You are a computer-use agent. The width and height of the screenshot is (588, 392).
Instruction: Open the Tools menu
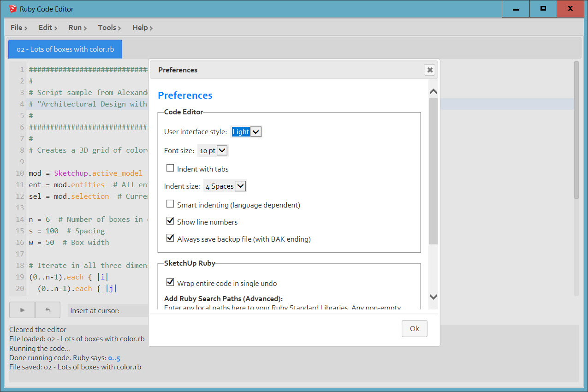tap(109, 28)
